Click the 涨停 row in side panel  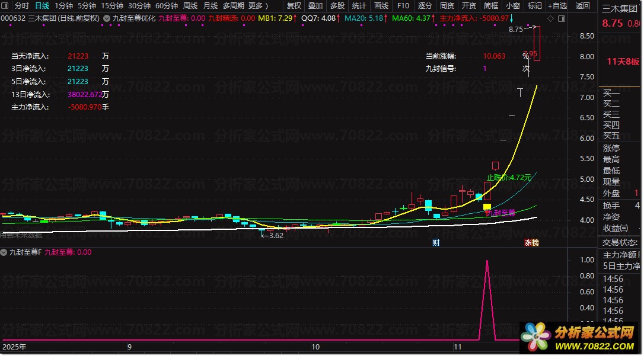[x=620, y=148]
